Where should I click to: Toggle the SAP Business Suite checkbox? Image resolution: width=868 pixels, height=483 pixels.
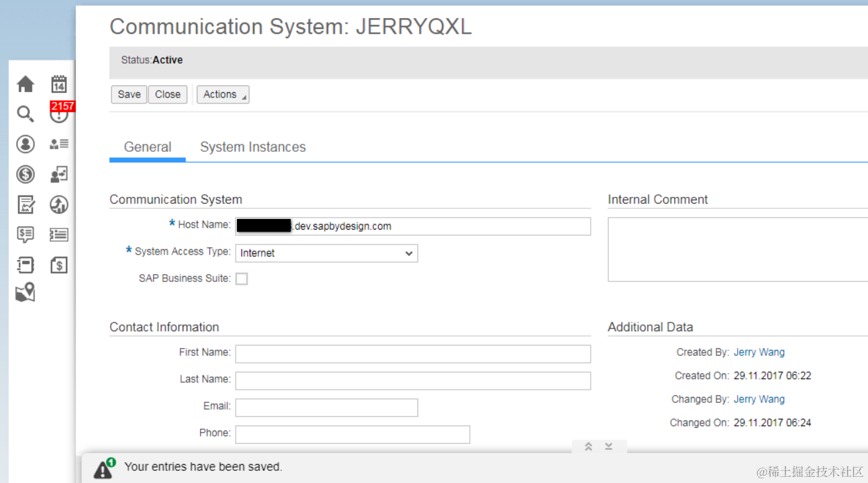(242, 279)
